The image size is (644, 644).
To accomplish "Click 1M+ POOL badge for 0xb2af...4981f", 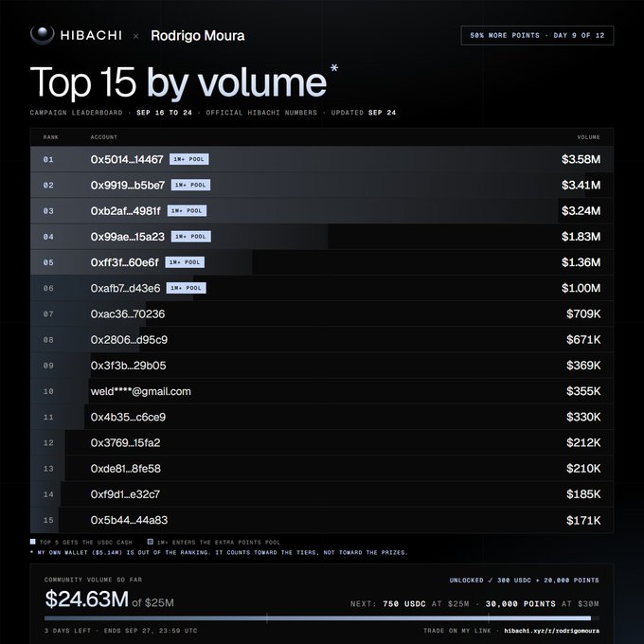I will (187, 210).
